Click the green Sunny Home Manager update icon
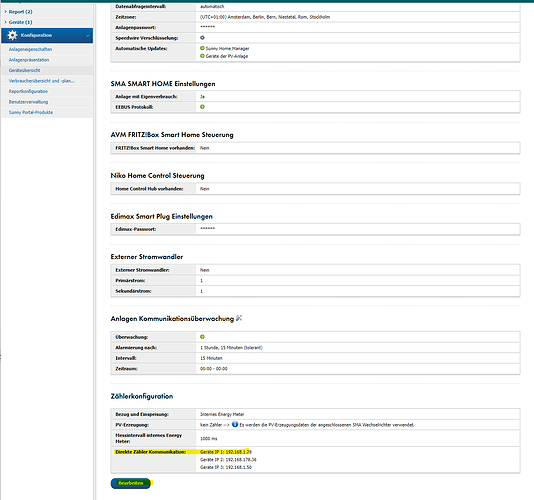The width and height of the screenshot is (534, 500). (x=202, y=48)
